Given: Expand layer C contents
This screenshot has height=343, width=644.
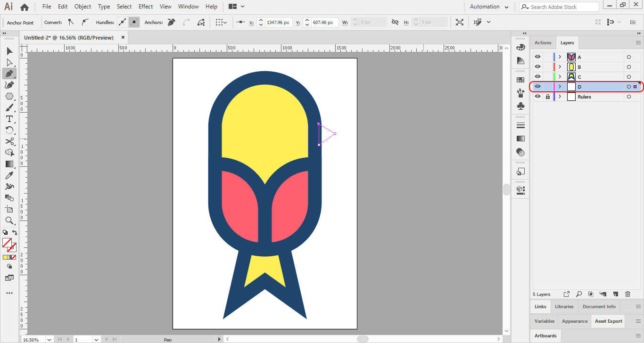Looking at the screenshot, I should (x=560, y=77).
